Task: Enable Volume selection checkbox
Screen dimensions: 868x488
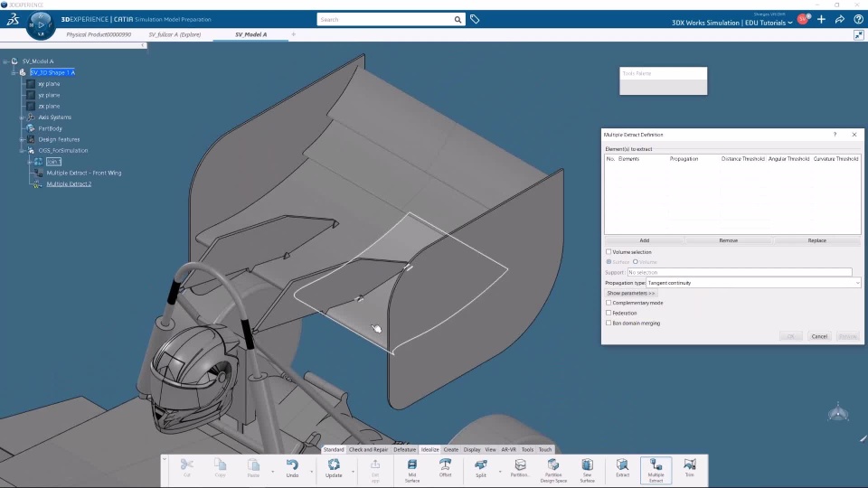Action: tap(609, 252)
